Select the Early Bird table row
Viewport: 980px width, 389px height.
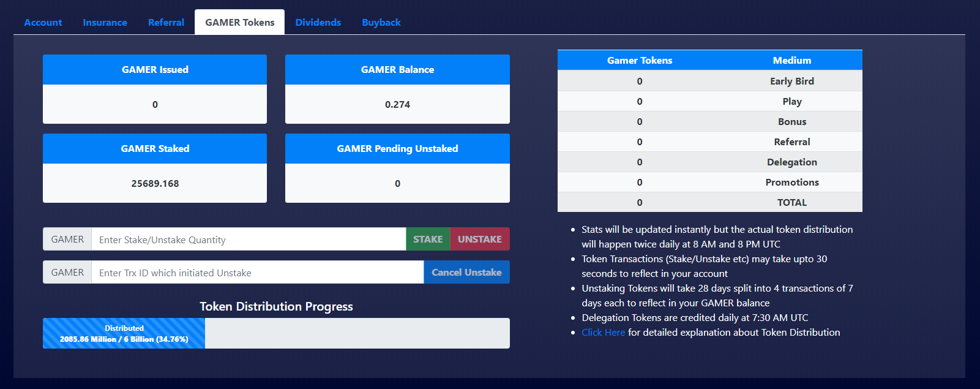(709, 81)
